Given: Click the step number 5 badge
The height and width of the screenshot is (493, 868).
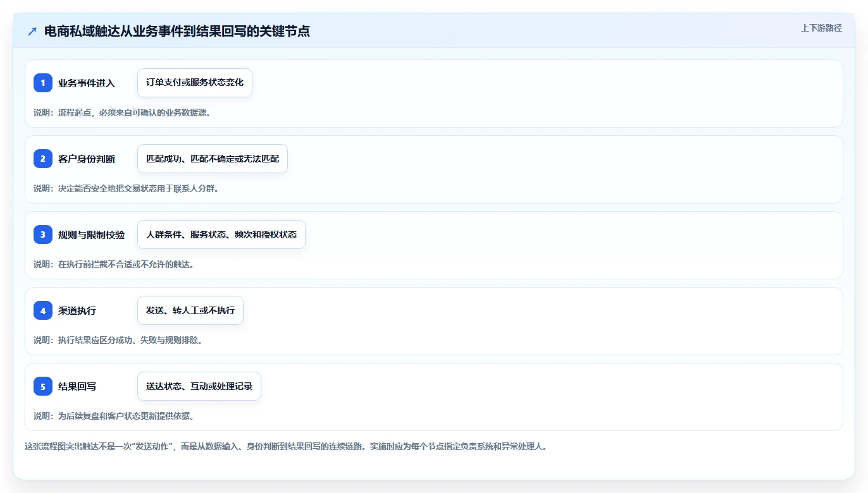Looking at the screenshot, I should pos(43,386).
